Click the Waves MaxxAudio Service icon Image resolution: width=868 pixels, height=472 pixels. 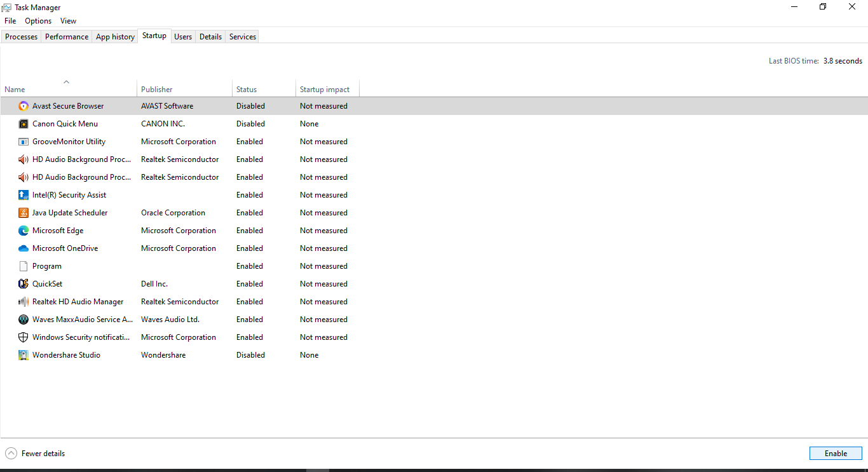pos(24,320)
